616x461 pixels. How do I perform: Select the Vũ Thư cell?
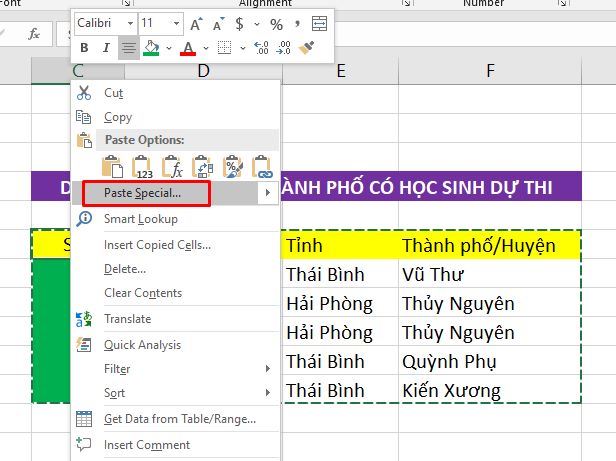click(490, 274)
